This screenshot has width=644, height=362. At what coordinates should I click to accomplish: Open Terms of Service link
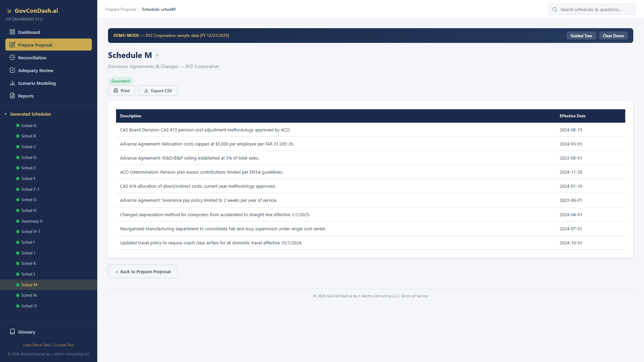[x=414, y=296]
